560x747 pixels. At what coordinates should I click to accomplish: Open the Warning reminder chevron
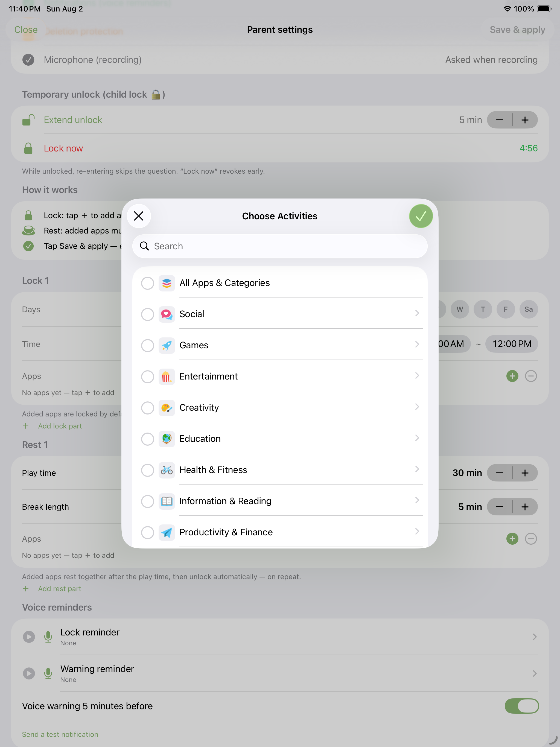tap(535, 674)
